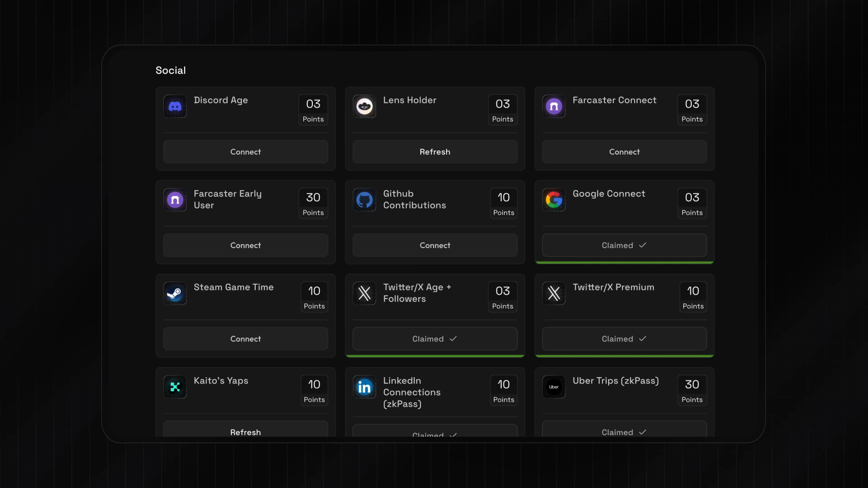This screenshot has height=488, width=868.
Task: Click Claimed button under Google Connect
Action: (x=624, y=245)
